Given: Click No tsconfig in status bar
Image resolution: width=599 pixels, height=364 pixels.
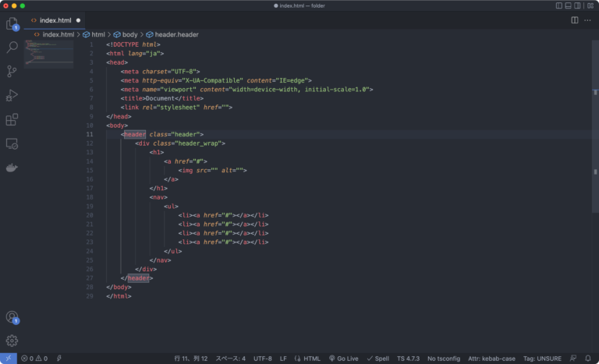Looking at the screenshot, I should 444,359.
